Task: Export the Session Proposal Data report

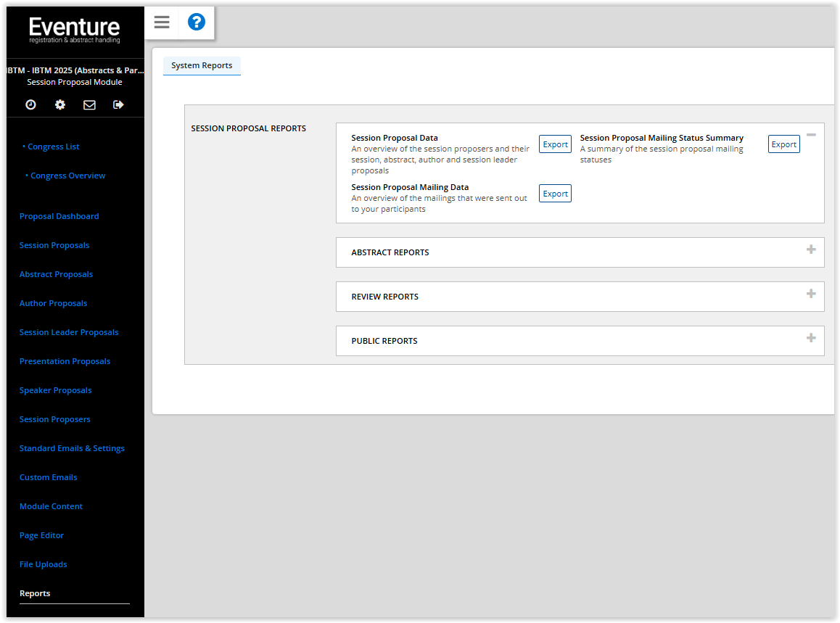Action: pyautogui.click(x=555, y=144)
